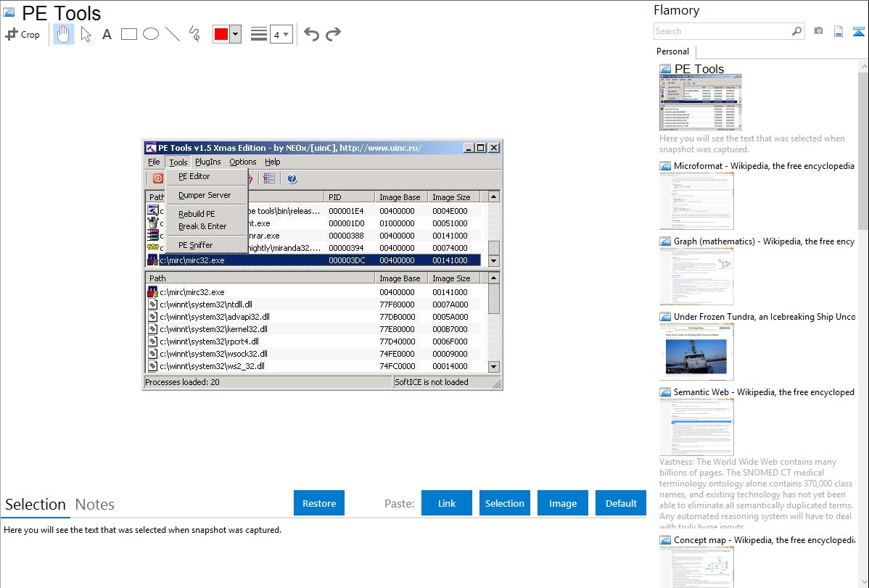This screenshot has width=869, height=588.
Task: Choose Dumper Server from the Tools menu
Action: pos(207,195)
